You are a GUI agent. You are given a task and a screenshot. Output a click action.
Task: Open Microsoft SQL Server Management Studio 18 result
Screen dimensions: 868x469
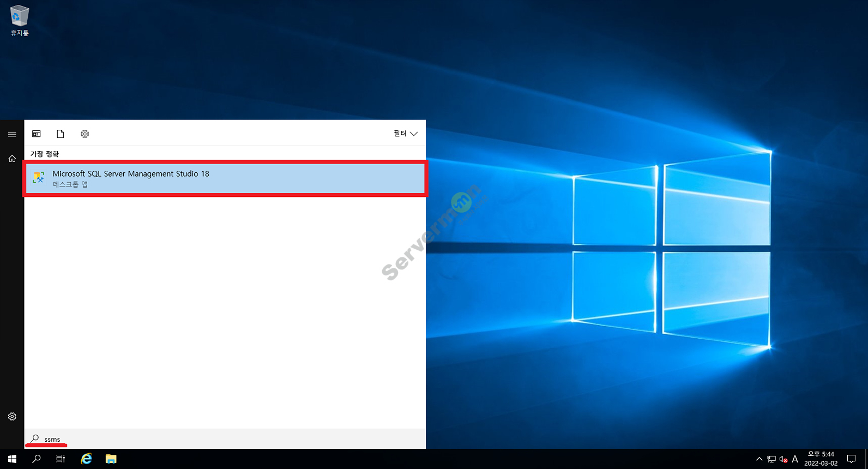pos(225,178)
